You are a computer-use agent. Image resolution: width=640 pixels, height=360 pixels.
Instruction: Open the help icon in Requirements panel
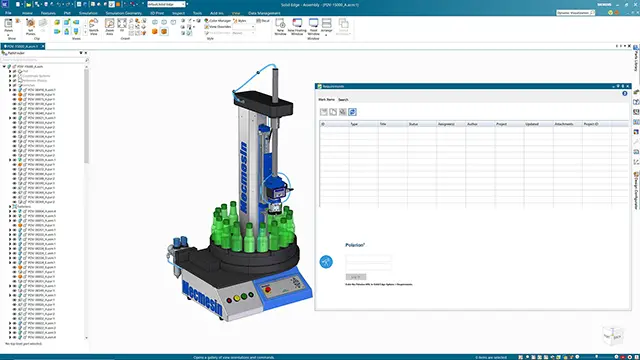click(624, 93)
